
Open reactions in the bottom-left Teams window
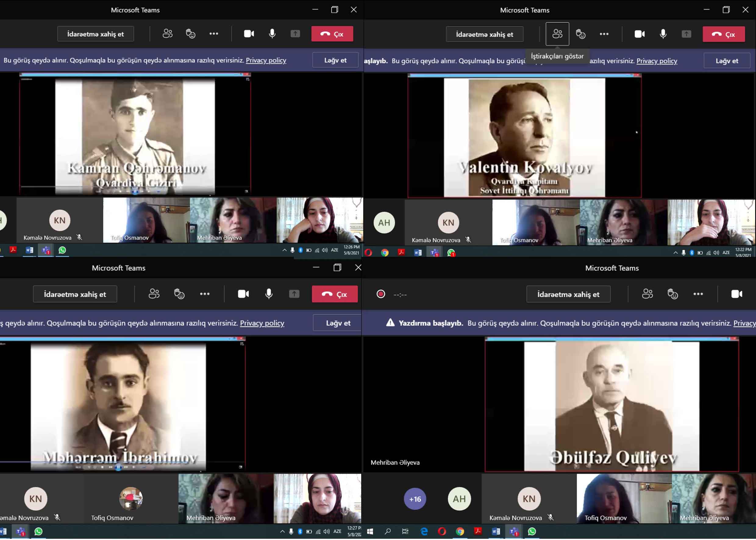point(179,293)
